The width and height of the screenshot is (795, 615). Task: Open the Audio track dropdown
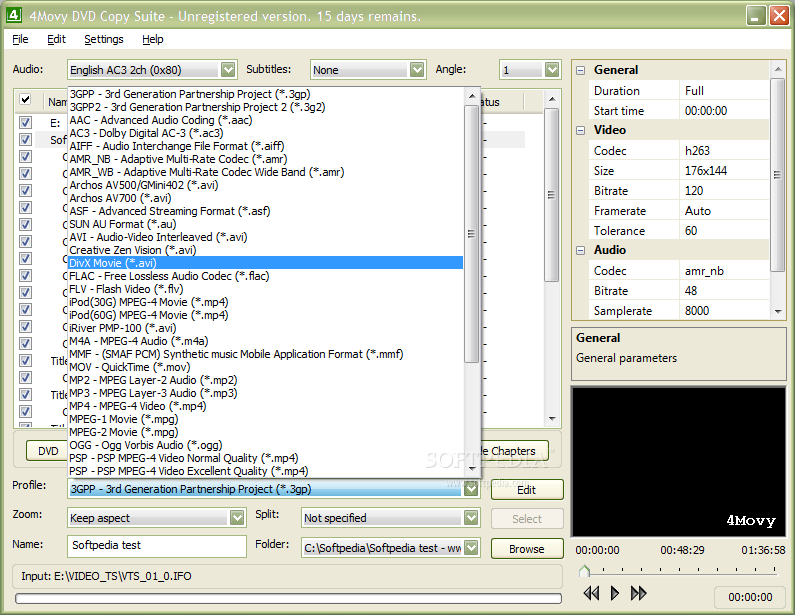[228, 69]
